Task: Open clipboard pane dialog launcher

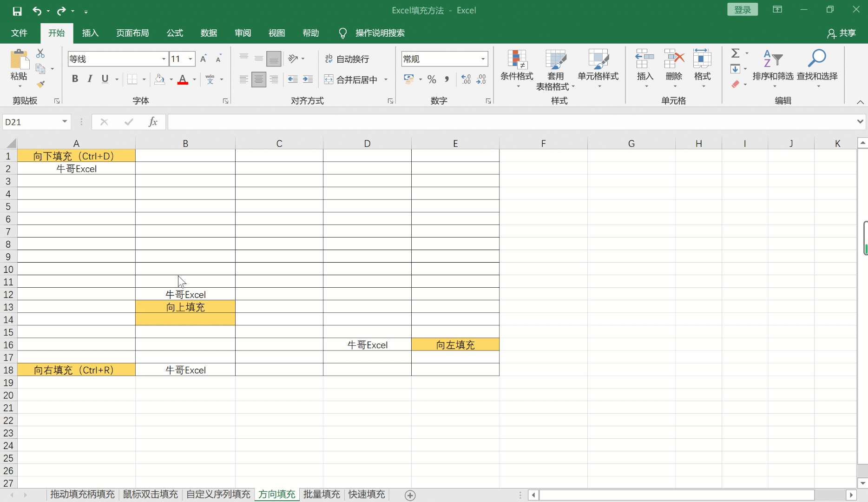Action: point(57,101)
